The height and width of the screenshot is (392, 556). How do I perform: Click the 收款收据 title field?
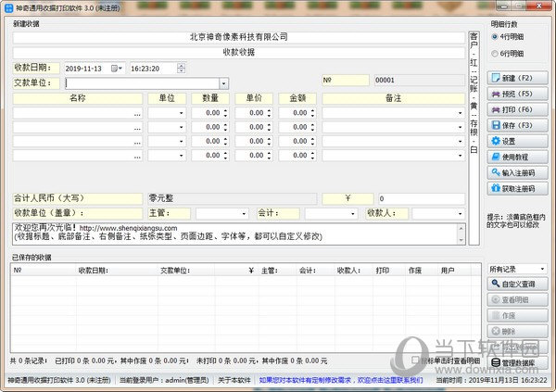pos(239,53)
